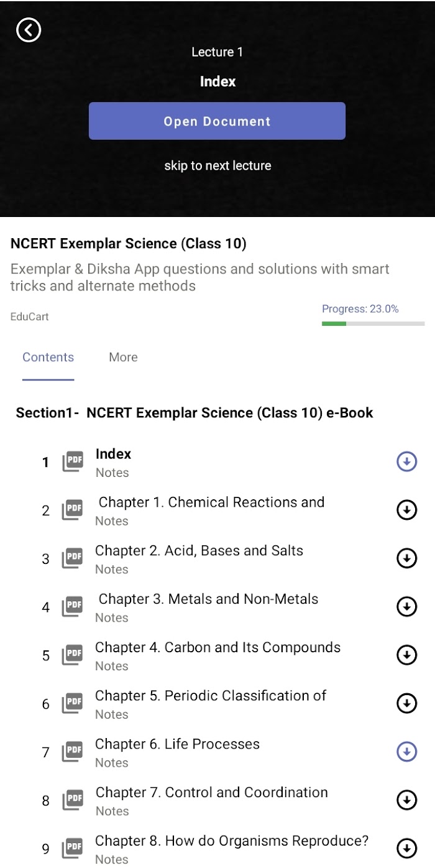Select the Contents tab
Screen dimensions: 435x868
click(48, 357)
